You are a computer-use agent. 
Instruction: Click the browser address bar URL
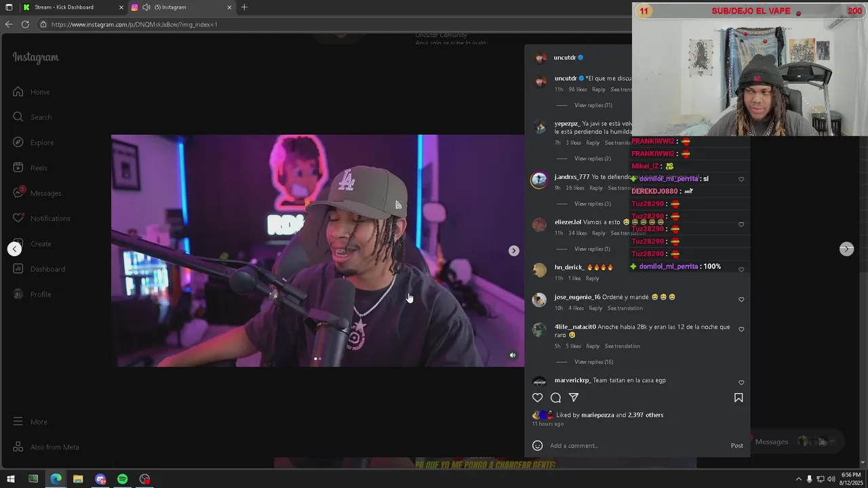coord(134,24)
